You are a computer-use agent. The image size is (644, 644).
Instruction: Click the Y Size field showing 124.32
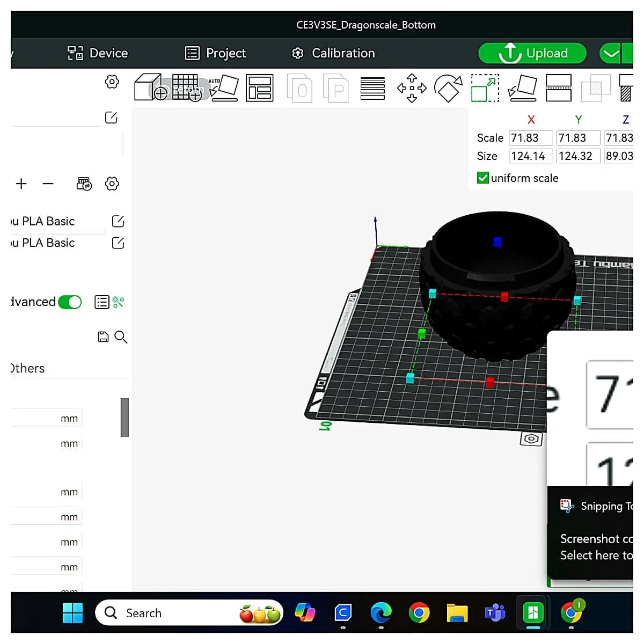point(579,156)
